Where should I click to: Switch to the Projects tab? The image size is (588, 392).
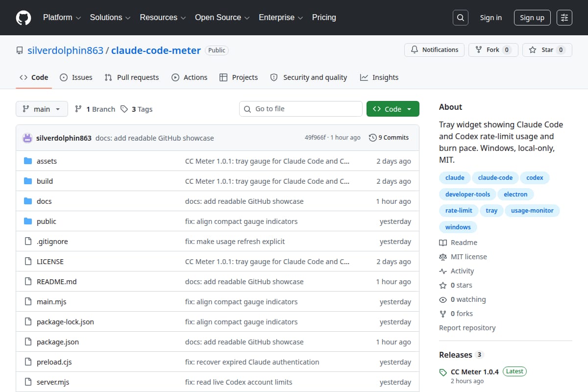(x=239, y=77)
